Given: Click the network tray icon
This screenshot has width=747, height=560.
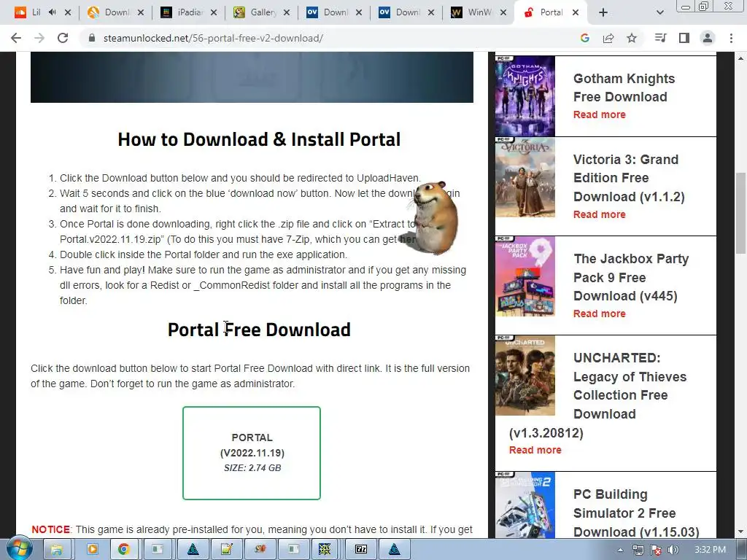Looking at the screenshot, I should tap(638, 550).
